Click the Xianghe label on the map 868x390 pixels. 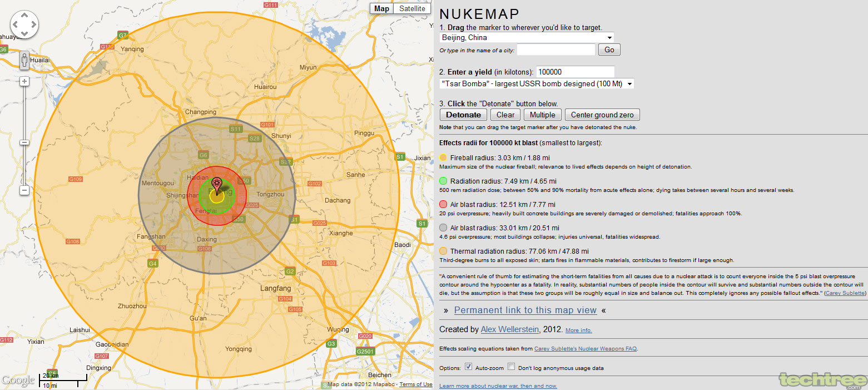[341, 233]
